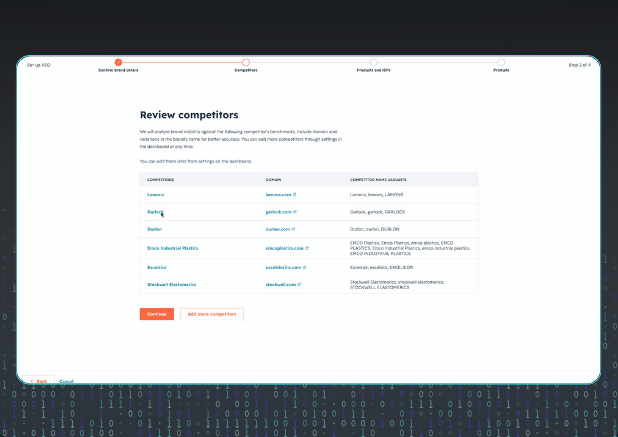This screenshot has height=437, width=618.
Task: Click the third step circle in the progress bar
Action: click(x=373, y=62)
